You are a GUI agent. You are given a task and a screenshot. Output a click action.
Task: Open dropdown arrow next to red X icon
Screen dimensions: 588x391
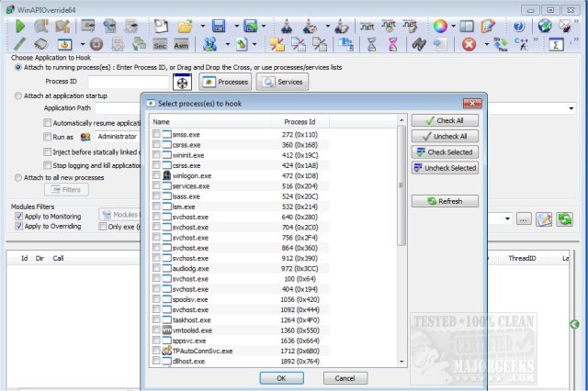tap(486, 45)
